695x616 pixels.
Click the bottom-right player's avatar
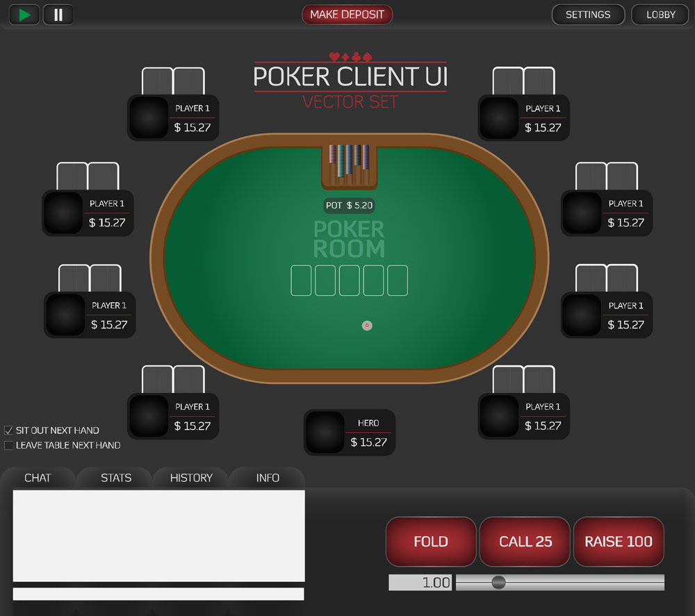pos(499,416)
